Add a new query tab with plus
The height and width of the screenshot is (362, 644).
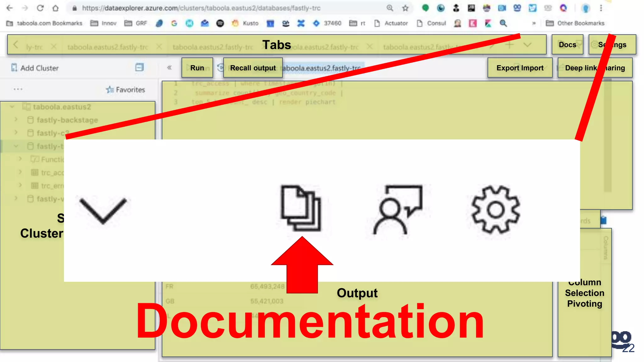pos(509,45)
